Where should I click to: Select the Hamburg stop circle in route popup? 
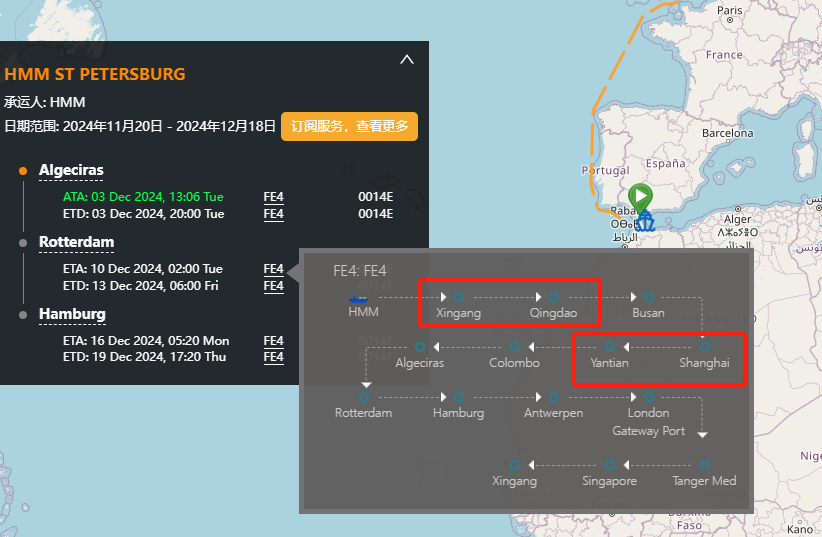[459, 397]
